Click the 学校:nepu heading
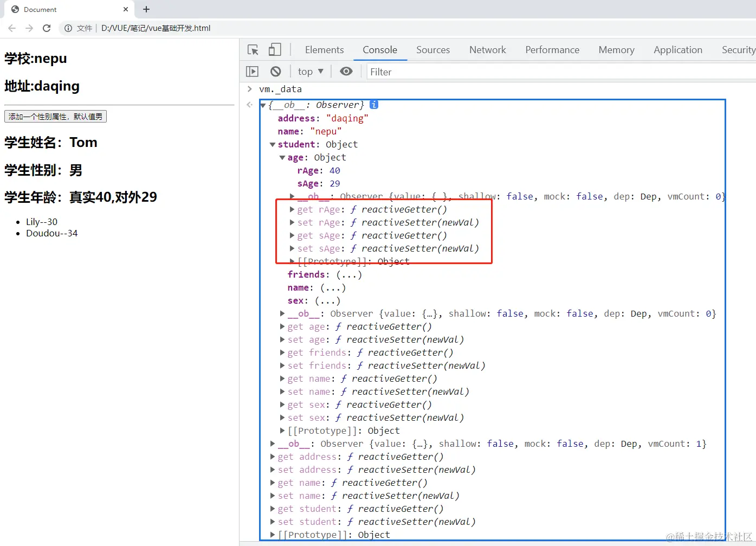The height and width of the screenshot is (546, 756). [x=36, y=59]
